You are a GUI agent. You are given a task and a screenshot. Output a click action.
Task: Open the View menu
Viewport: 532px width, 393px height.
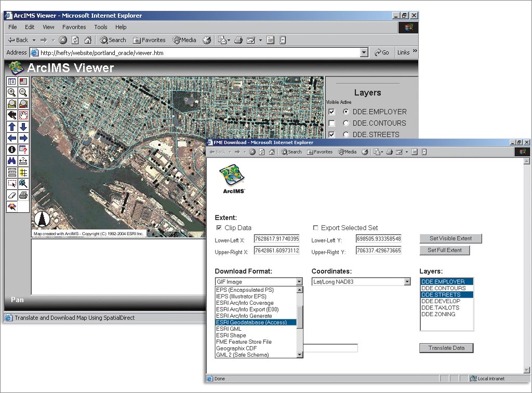click(48, 27)
